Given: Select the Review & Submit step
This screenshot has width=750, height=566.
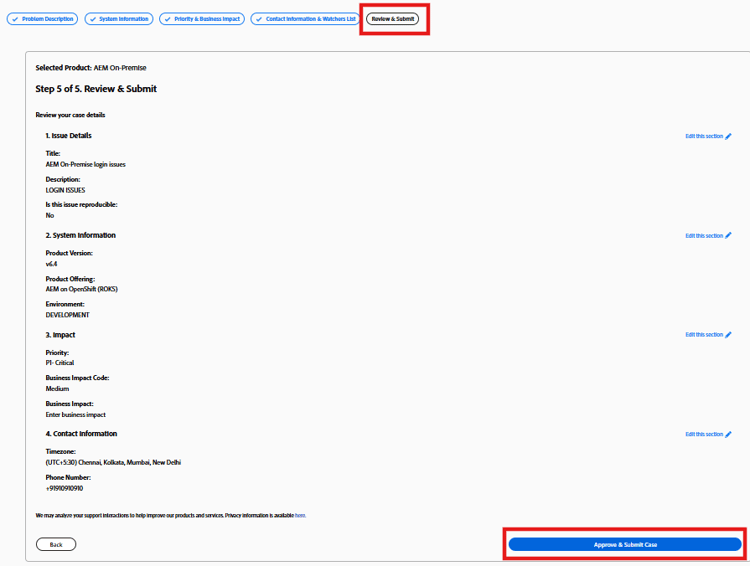Looking at the screenshot, I should click(393, 19).
